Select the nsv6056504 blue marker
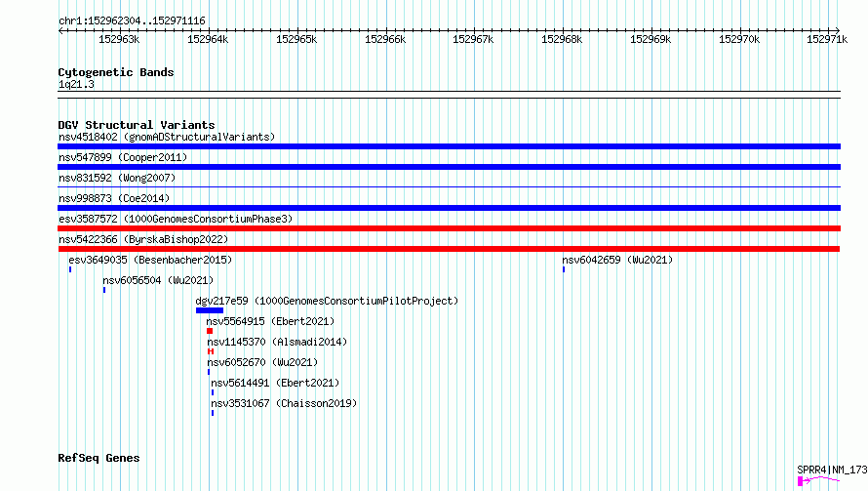Image resolution: width=868 pixels, height=491 pixels. pos(104,290)
